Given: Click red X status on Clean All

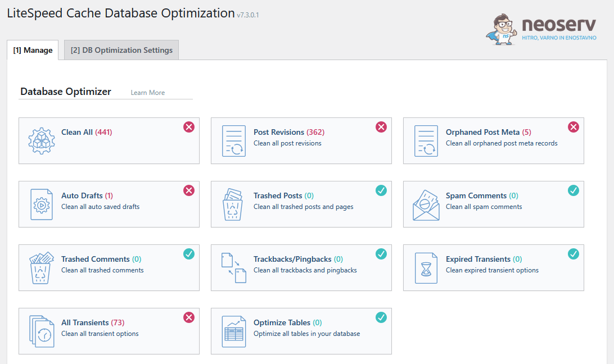Looking at the screenshot, I should [189, 127].
